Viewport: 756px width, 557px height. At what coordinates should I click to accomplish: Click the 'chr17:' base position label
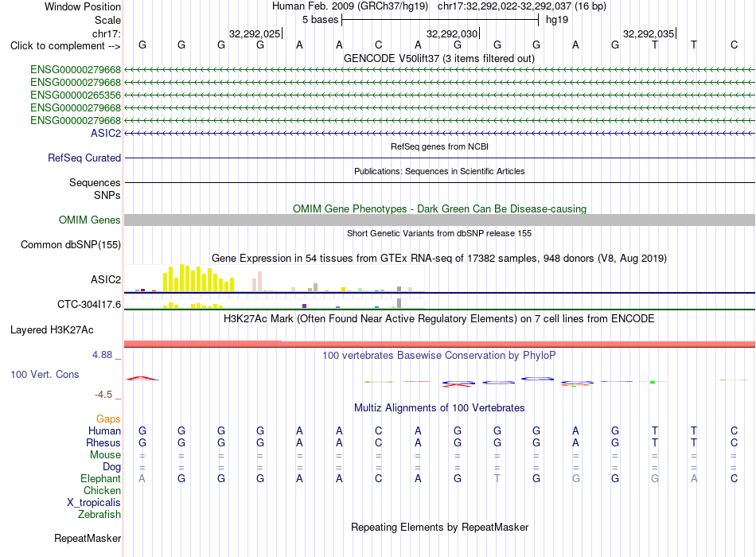coord(107,33)
